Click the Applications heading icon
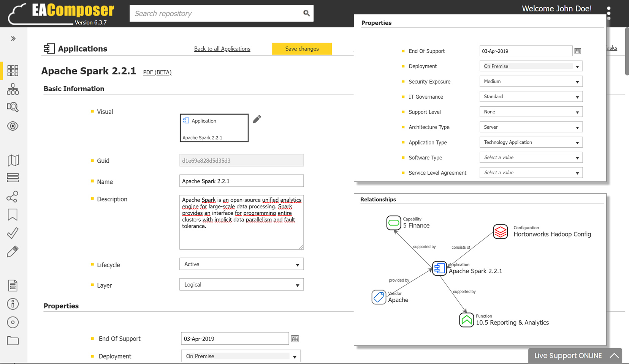Screen dimensions: 629x364 click(49, 49)
